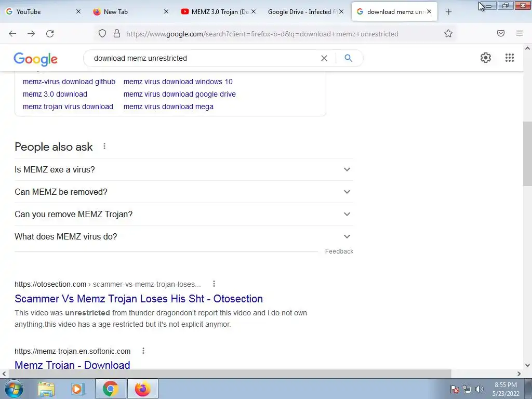Open the Windows Start button
The image size is (532, 399).
(x=14, y=389)
